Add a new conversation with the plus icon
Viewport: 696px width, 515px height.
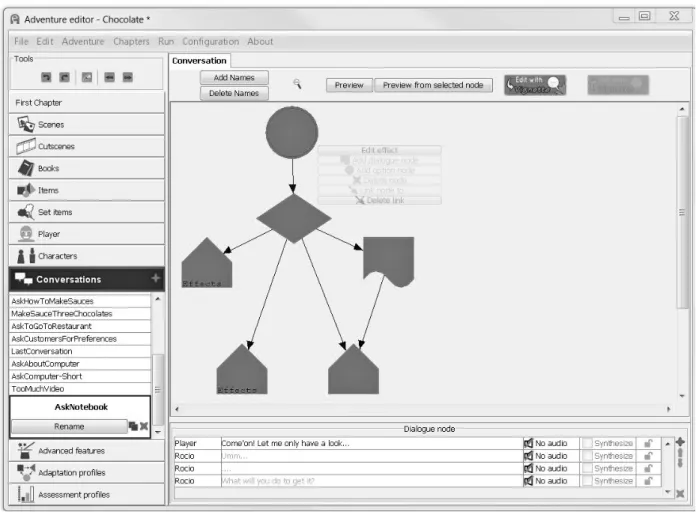(155, 278)
